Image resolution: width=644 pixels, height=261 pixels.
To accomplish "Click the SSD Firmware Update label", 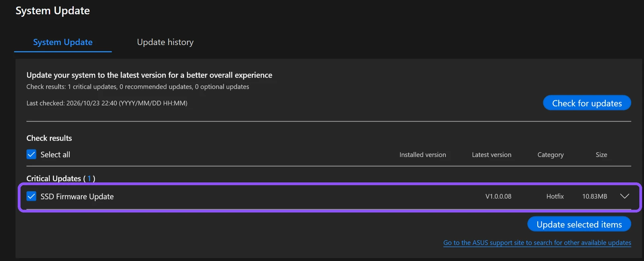I will pyautogui.click(x=77, y=197).
